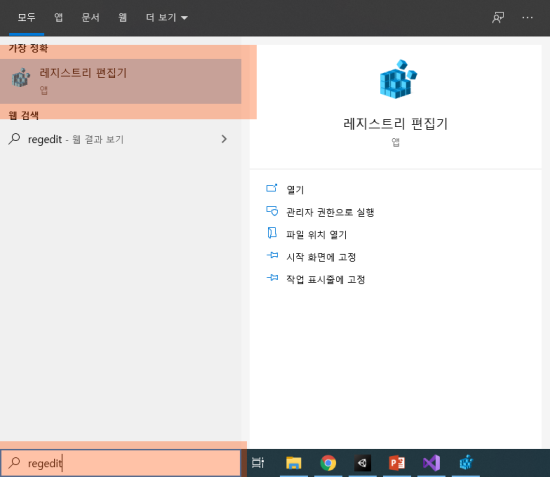Viewport: 550px width, 477px height.
Task: Click the 레지스트리 편집기 title in preview pane
Action: [x=395, y=124]
